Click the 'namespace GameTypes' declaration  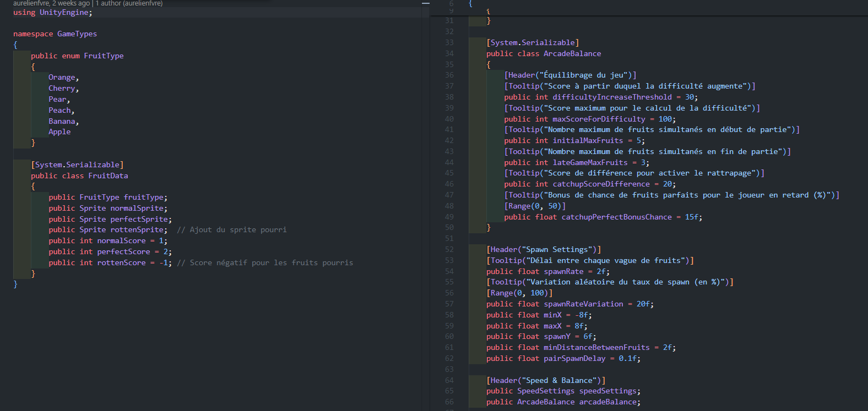pos(55,34)
